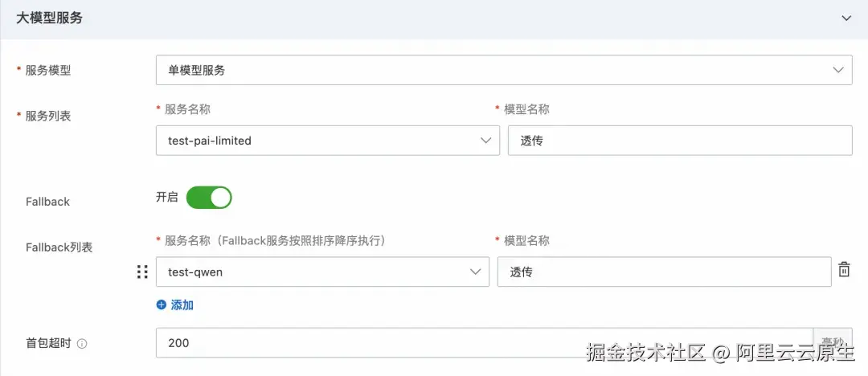868x376 pixels.
Task: Click the chevron arrow in the test-pai-limited select
Action: pyautogui.click(x=486, y=141)
